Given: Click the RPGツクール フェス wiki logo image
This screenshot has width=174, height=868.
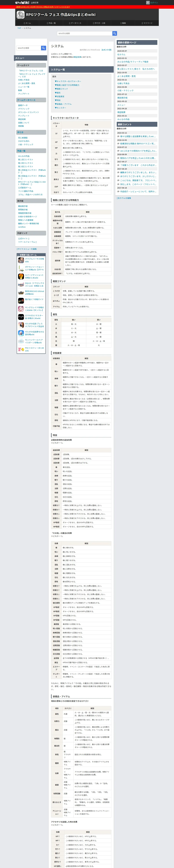Looking at the screenshot, I should coord(20,14).
